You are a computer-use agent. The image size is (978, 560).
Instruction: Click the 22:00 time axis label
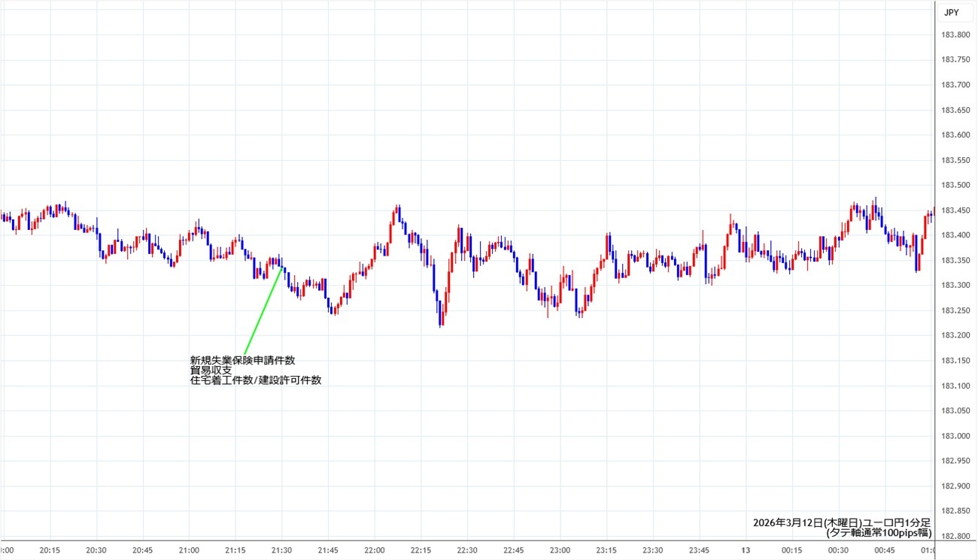[374, 550]
